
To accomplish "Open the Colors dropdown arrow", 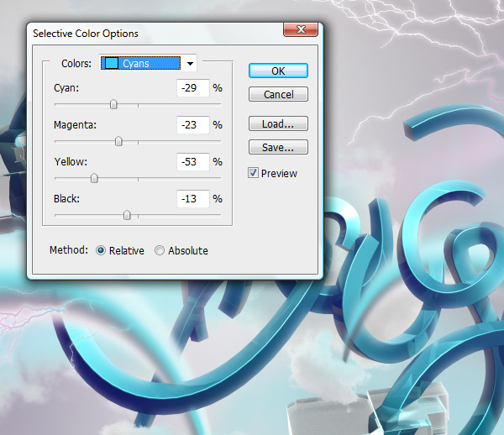I will point(190,63).
